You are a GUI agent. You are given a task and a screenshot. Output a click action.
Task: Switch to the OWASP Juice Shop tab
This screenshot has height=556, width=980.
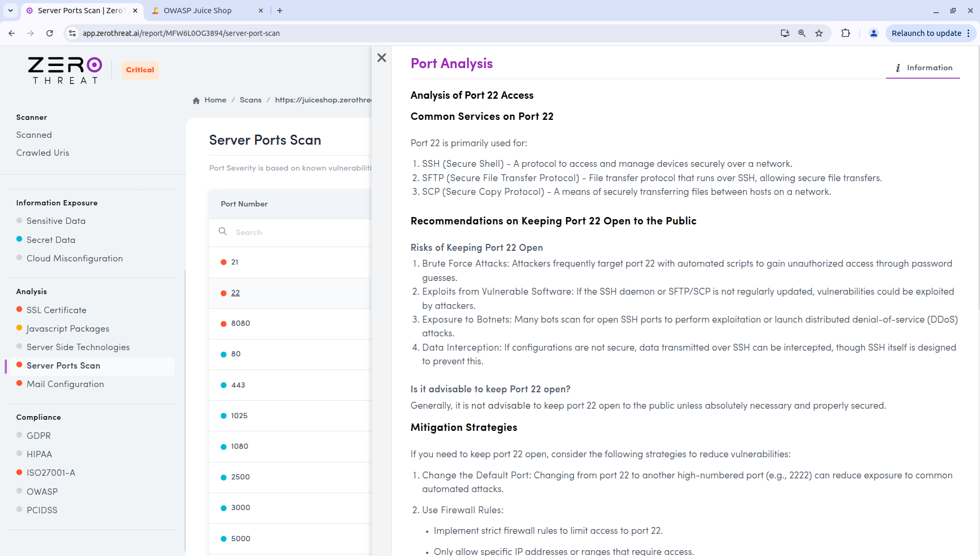click(x=197, y=11)
